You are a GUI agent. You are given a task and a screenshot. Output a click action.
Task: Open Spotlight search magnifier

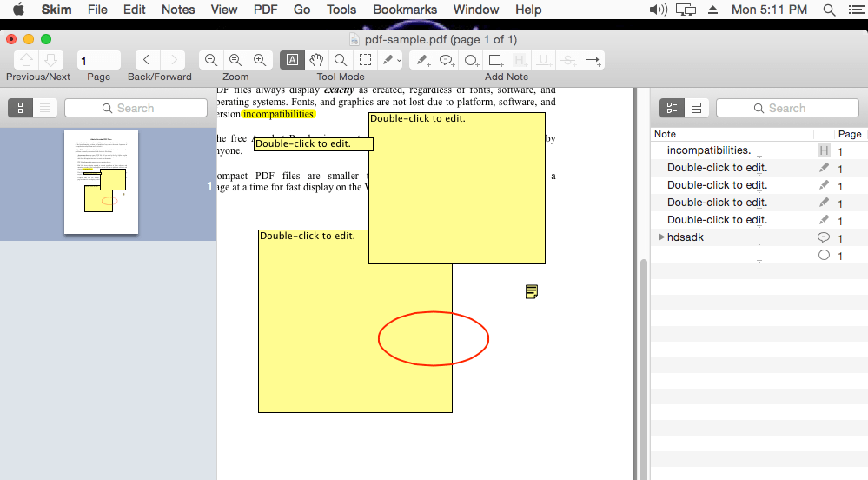[x=829, y=10]
